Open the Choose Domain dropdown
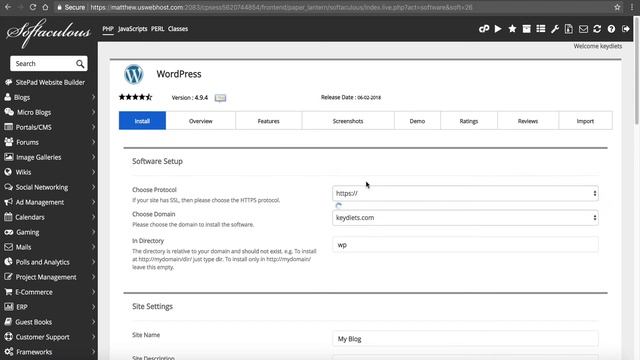This screenshot has width=640, height=360. tap(465, 218)
